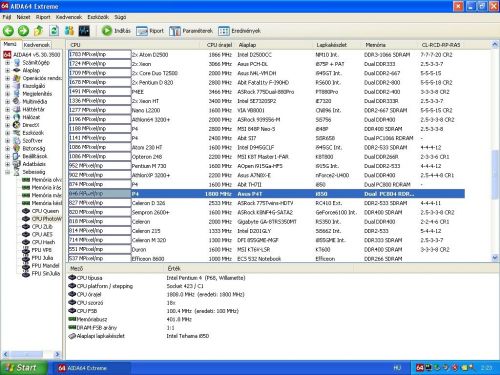Open the Kedvencek menu
The width and height of the screenshot is (500, 375).
(x=69, y=17)
